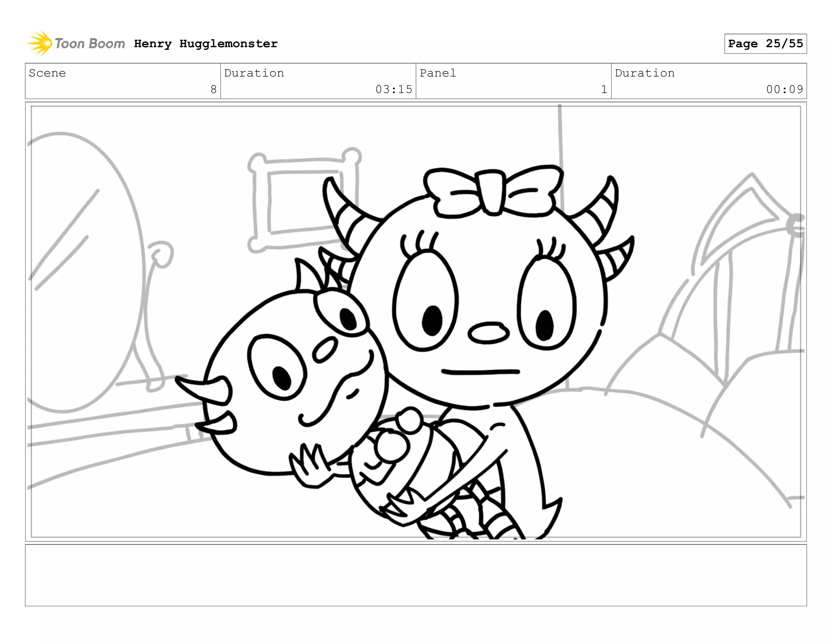The height and width of the screenshot is (644, 832).
Task: Click the Panel header label
Action: tap(438, 73)
